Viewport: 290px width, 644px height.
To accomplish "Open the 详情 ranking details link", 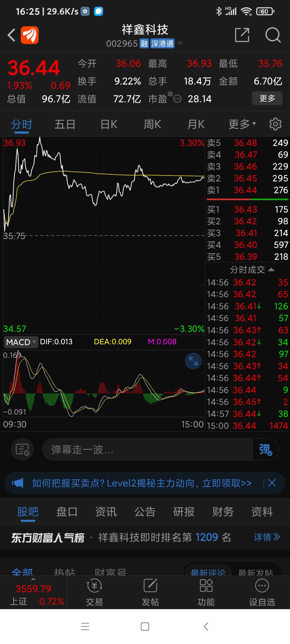I will (x=267, y=537).
